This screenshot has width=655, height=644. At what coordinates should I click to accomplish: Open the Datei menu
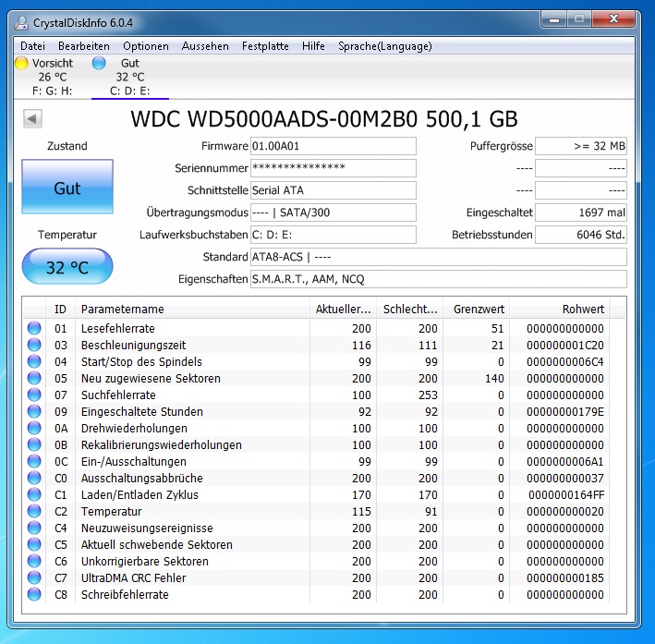coord(32,46)
